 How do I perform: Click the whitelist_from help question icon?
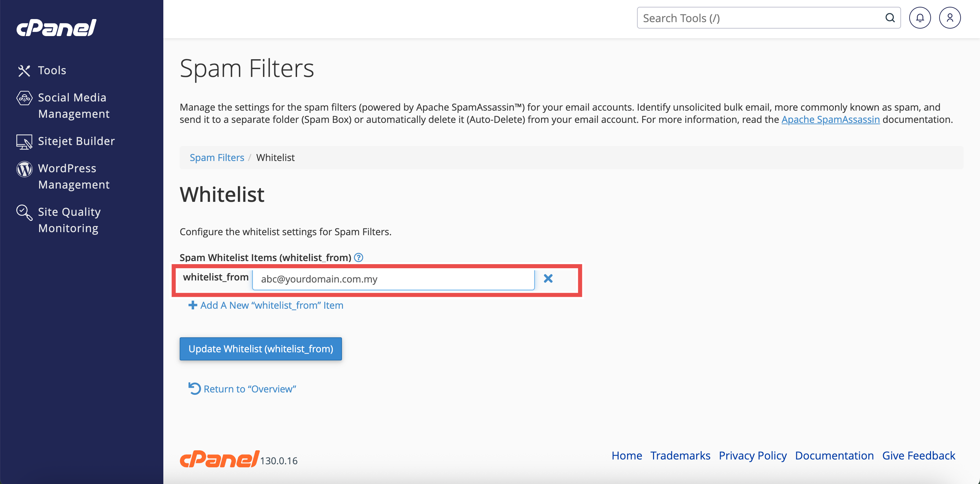tap(358, 258)
